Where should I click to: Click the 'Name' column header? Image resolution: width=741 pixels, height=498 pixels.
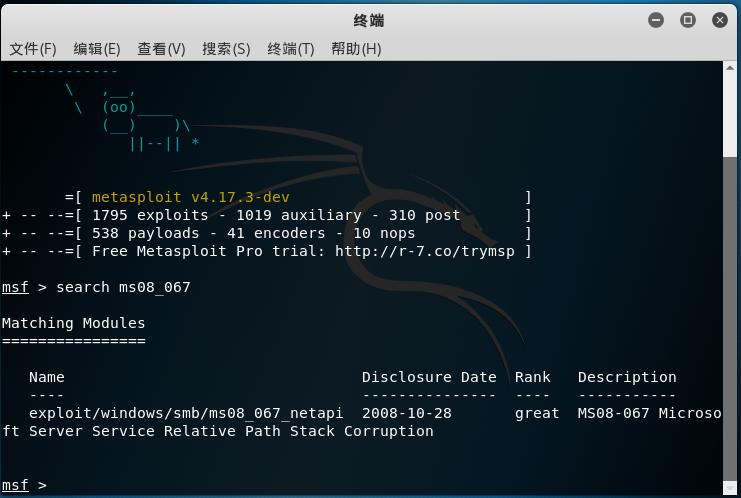coord(47,377)
